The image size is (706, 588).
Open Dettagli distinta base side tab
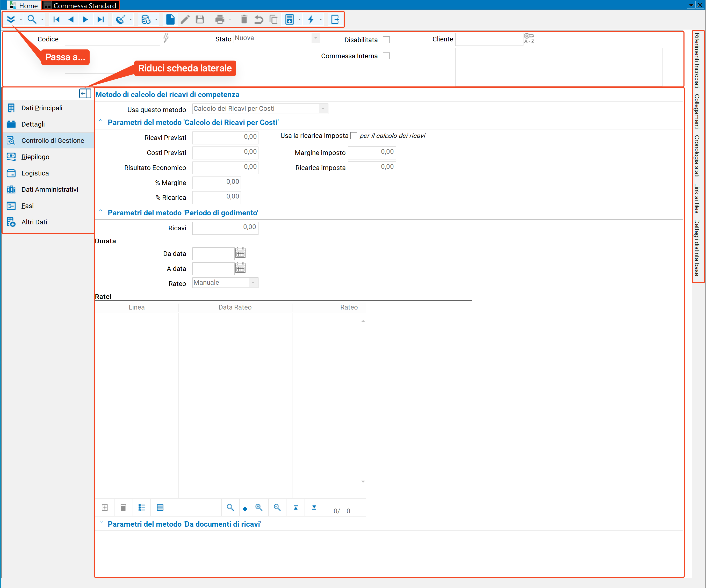click(697, 248)
